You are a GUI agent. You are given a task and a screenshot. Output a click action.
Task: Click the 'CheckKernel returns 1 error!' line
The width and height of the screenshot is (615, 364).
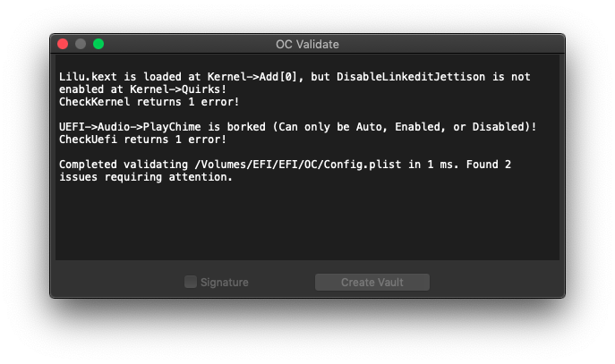pyautogui.click(x=149, y=102)
